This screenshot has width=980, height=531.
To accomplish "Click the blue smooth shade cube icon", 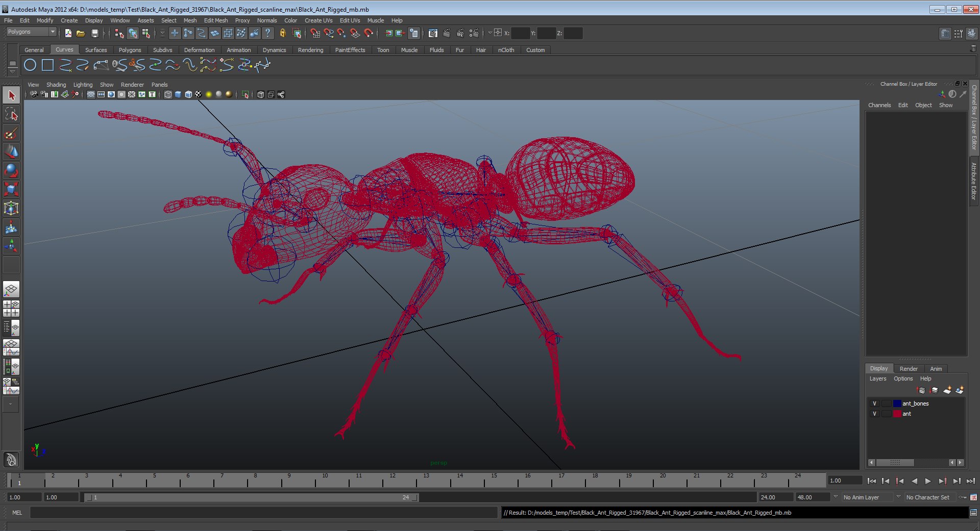I will pyautogui.click(x=178, y=94).
